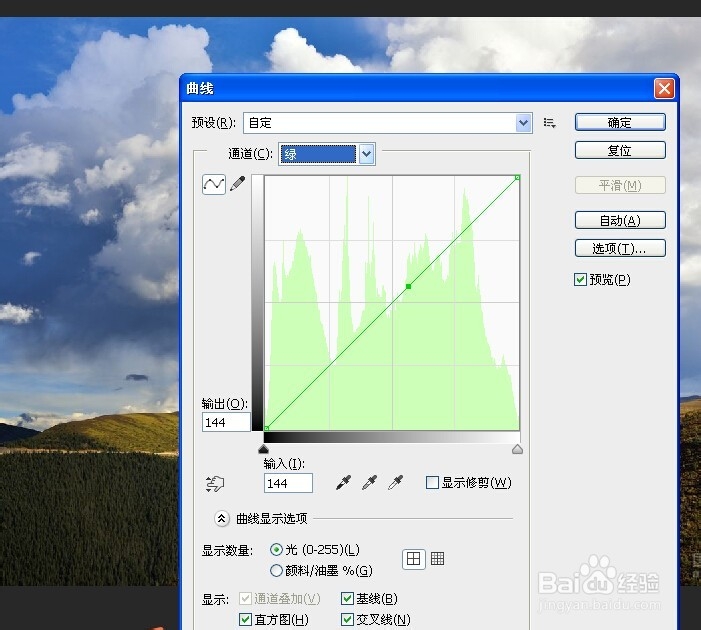Click the 确定 OK button
Screen dimensions: 701x630
pos(620,123)
